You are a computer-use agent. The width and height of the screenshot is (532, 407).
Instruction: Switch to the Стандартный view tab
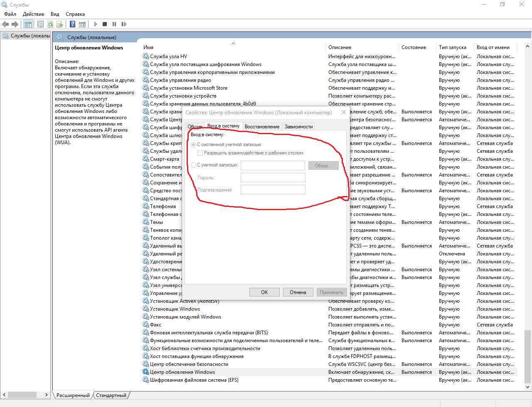(111, 395)
